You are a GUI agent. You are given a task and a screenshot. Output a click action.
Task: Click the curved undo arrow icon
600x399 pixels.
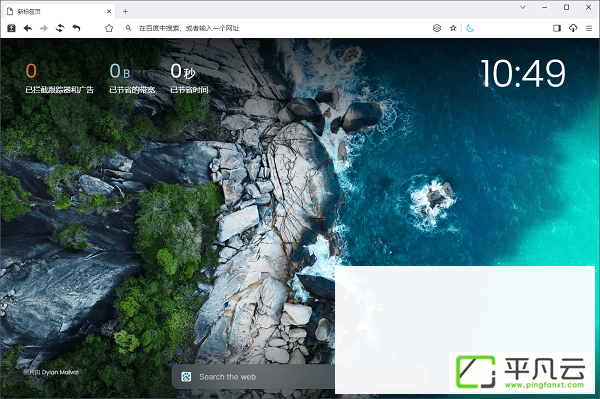pos(76,28)
